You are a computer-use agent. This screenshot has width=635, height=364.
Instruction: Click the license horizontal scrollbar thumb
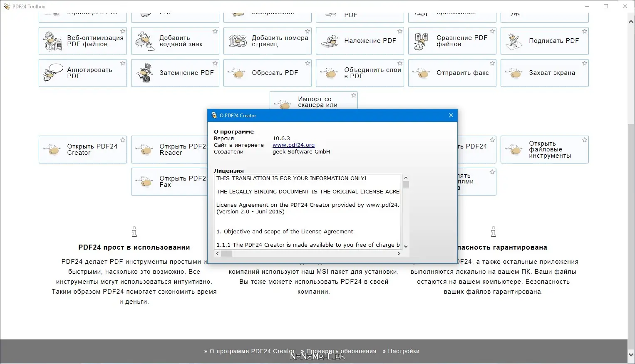pyautogui.click(x=226, y=253)
